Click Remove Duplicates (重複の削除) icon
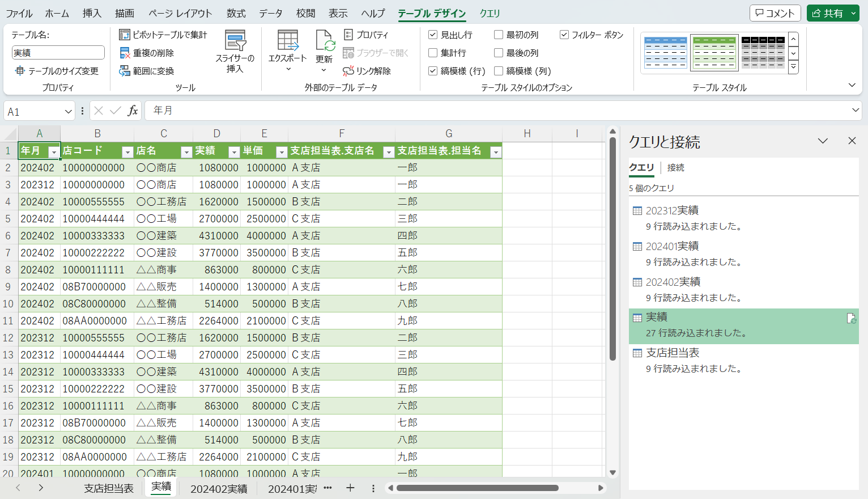The width and height of the screenshot is (868, 499). coord(125,53)
